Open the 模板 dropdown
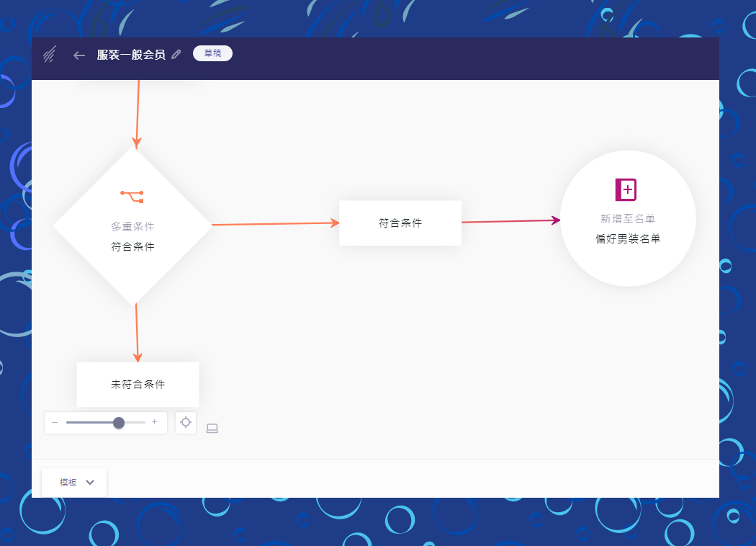 (x=68, y=483)
